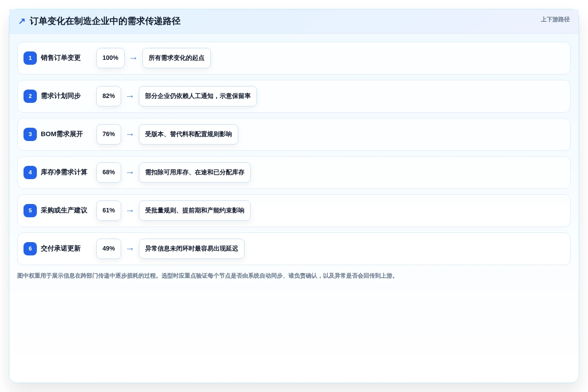This screenshot has width=588, height=392.
Task: Click the 需扣除可用库存 description box
Action: [x=195, y=172]
